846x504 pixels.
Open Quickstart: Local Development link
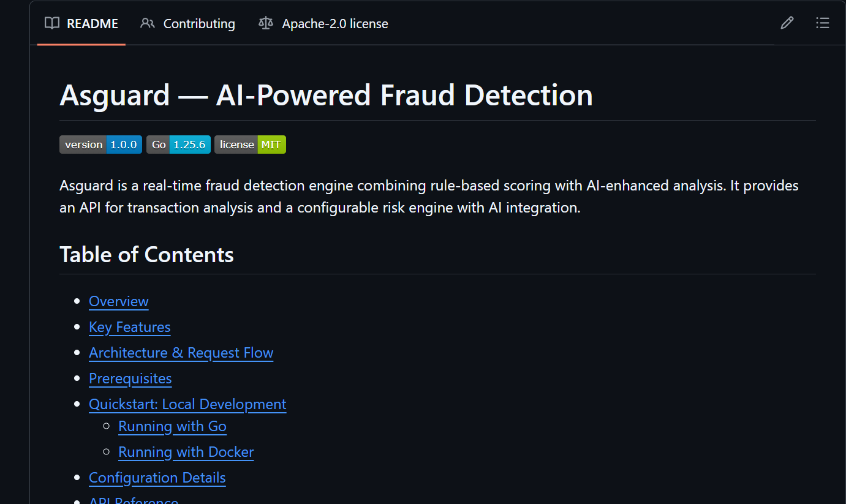(x=187, y=404)
